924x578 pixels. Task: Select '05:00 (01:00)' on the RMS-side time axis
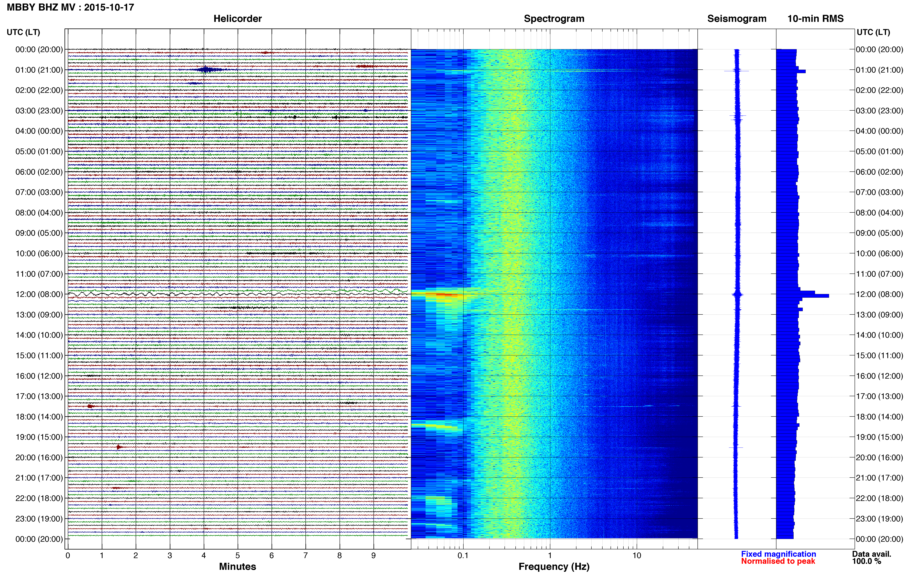[879, 151]
